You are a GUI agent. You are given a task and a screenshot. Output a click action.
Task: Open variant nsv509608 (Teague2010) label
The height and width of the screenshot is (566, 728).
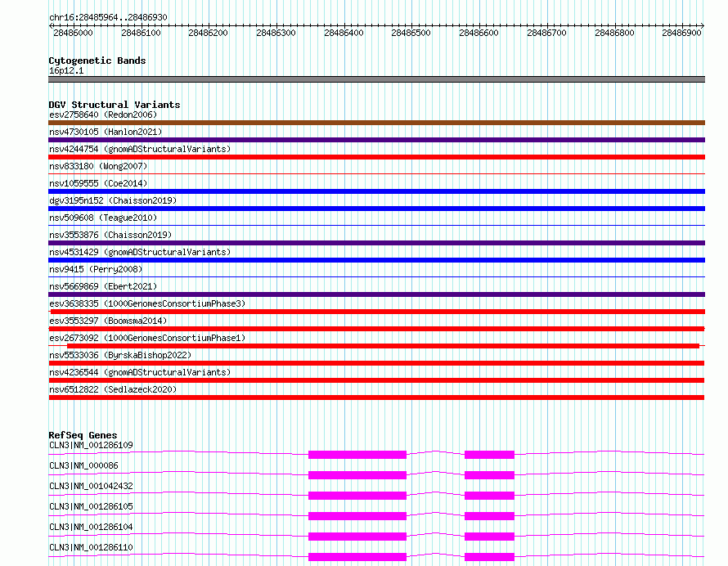click(103, 218)
